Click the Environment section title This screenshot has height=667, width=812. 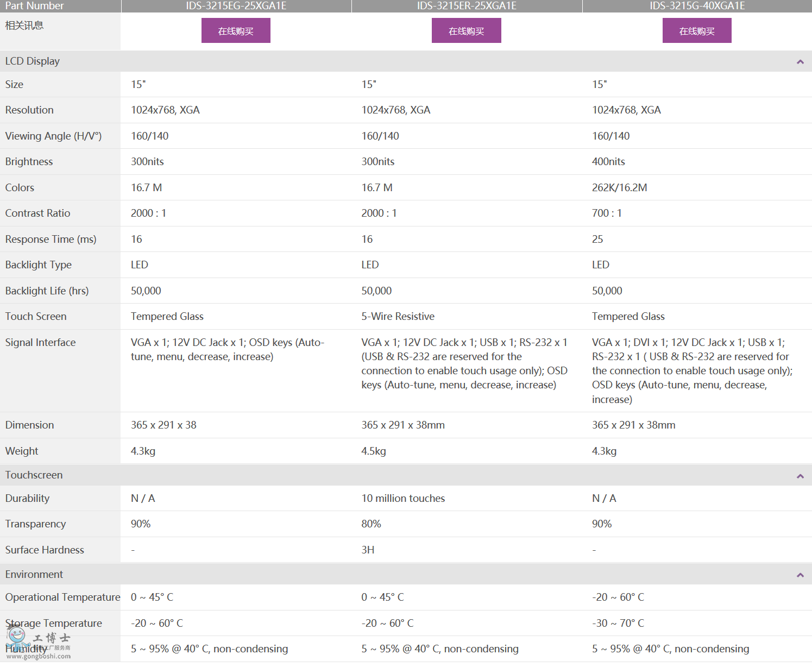34,575
